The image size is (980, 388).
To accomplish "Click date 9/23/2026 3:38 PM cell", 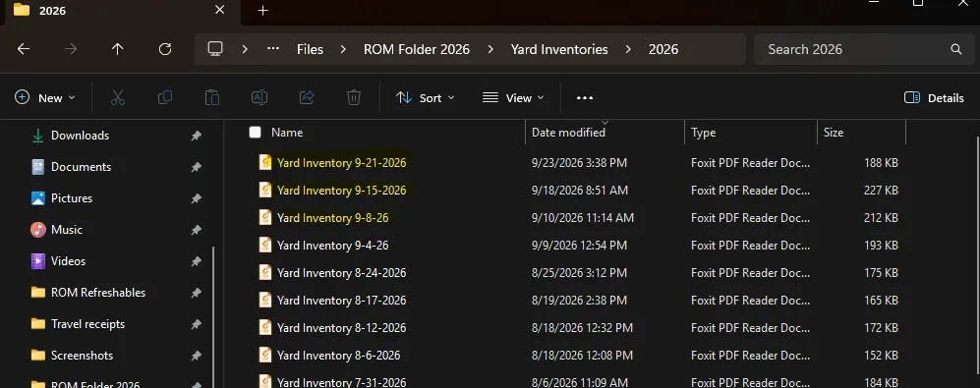I will point(579,163).
